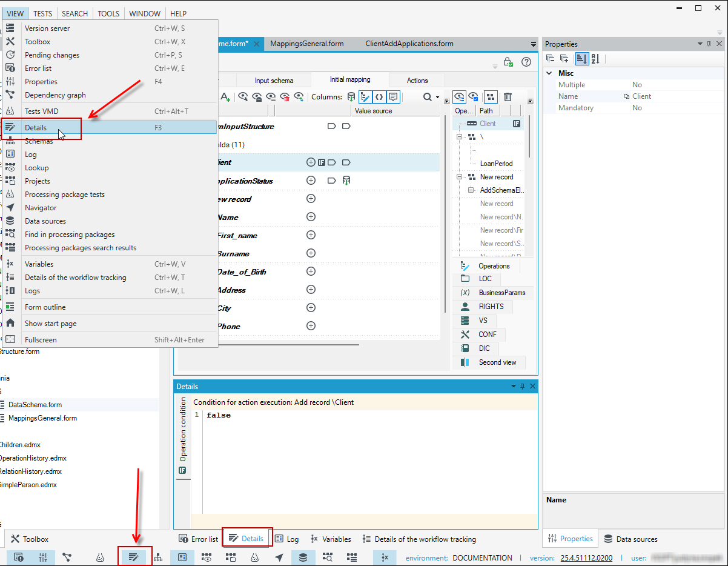Open help question mark icon
728x566 pixels.
(526, 62)
